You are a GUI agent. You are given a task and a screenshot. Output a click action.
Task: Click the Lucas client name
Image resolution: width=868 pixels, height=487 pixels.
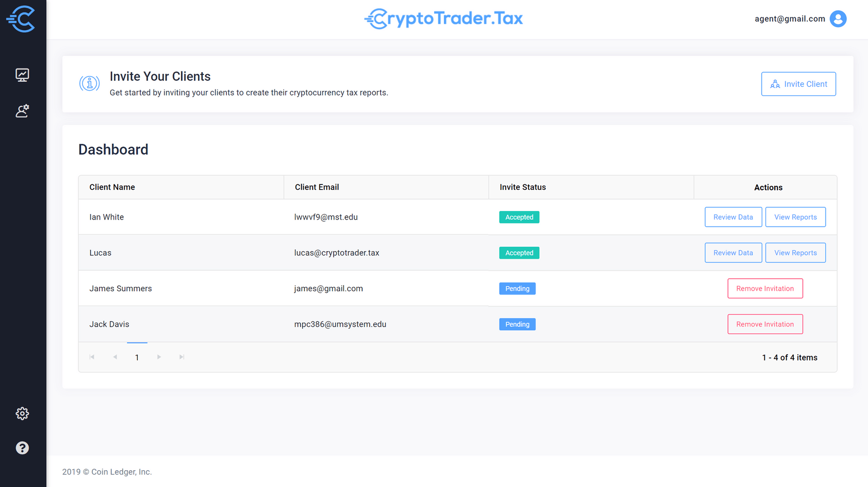[100, 253]
